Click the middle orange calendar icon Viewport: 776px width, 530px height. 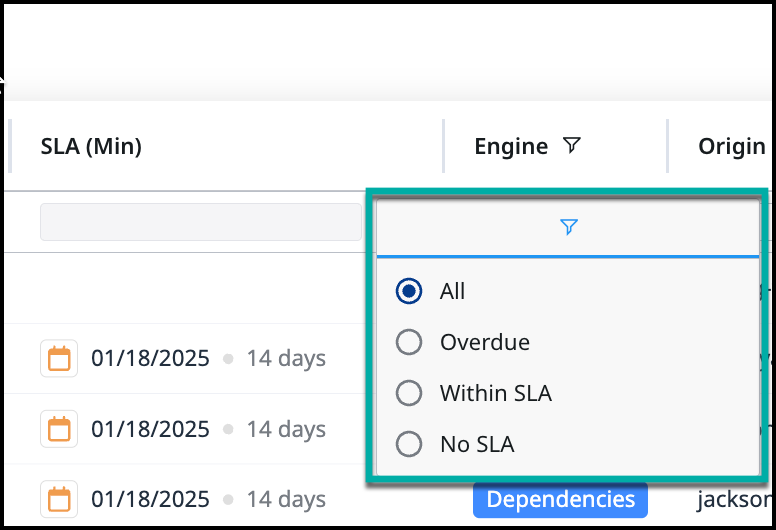pyautogui.click(x=59, y=429)
